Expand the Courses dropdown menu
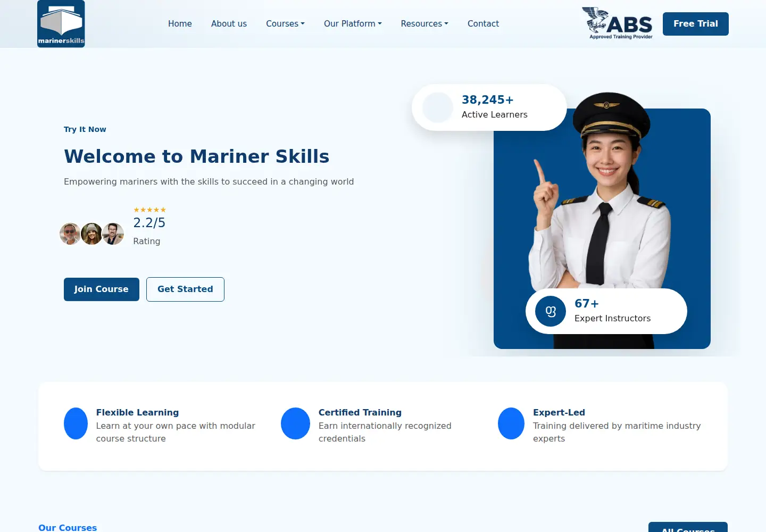This screenshot has height=532, width=766. [285, 23]
